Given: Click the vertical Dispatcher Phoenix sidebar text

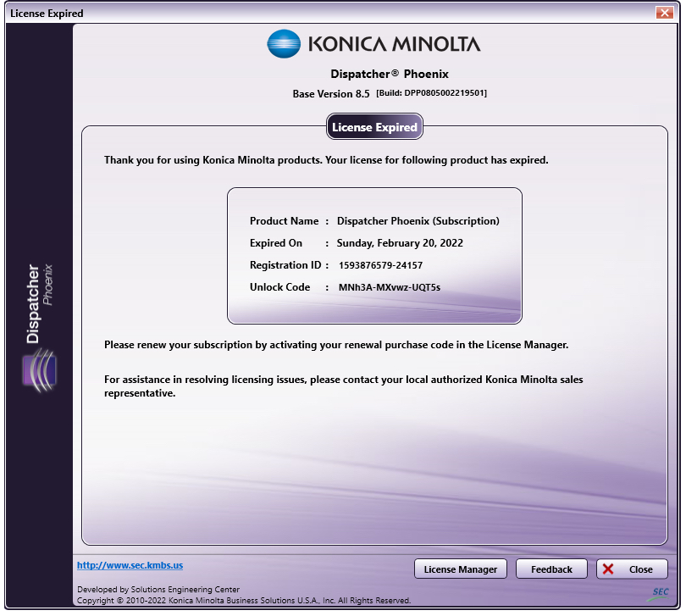Looking at the screenshot, I should 39,303.
